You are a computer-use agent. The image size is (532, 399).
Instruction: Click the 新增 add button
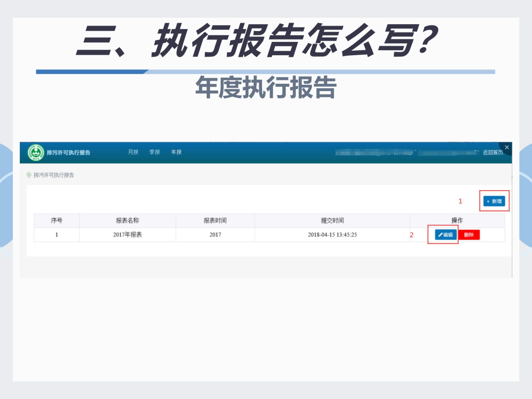point(494,201)
